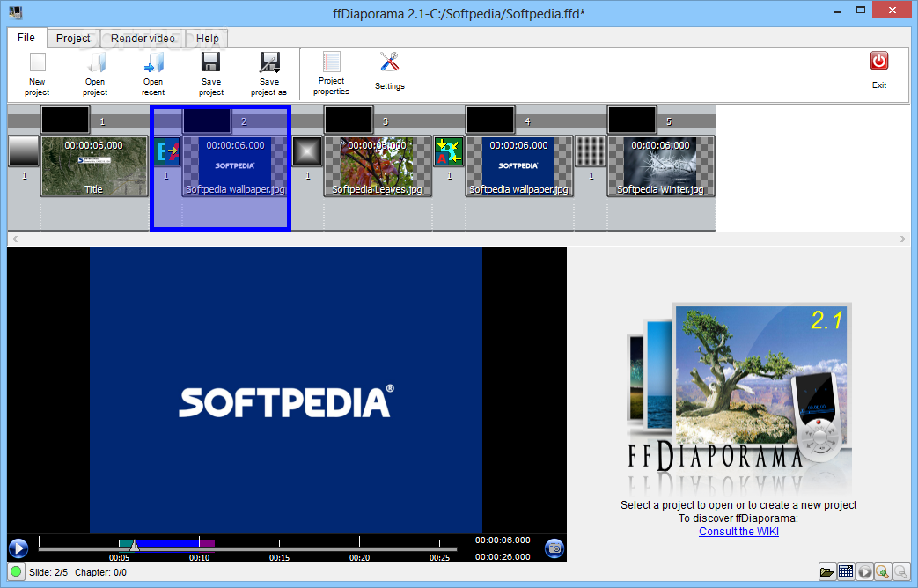The image size is (918, 588).
Task: Open the Settings tools icon
Action: 389,62
